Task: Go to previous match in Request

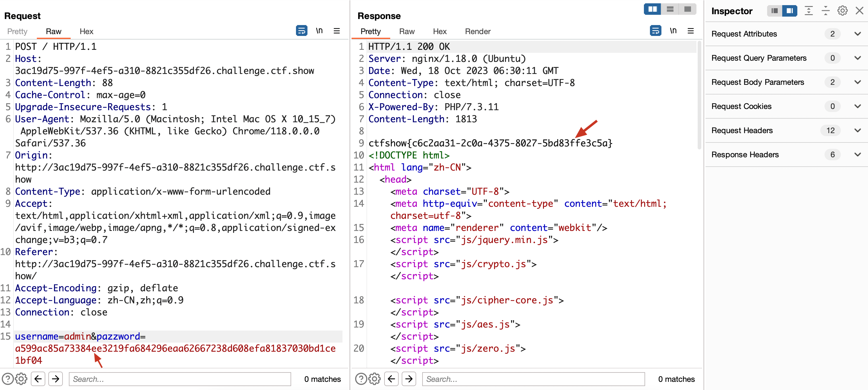Action: 38,379
